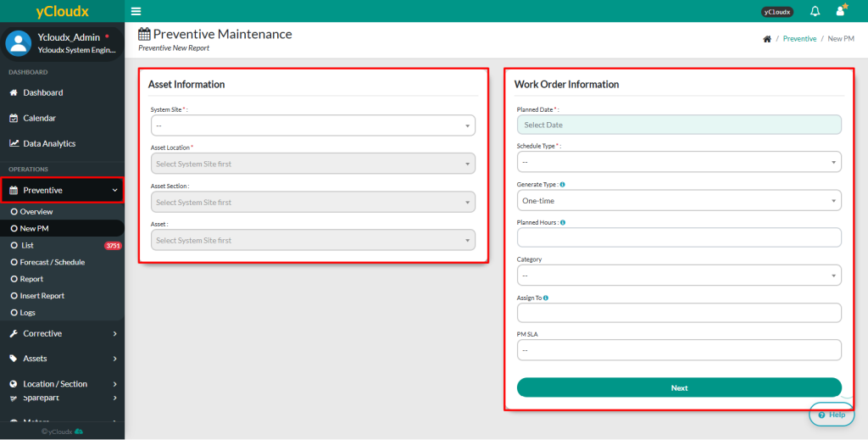The height and width of the screenshot is (440, 868).
Task: Click the Help question mark icon
Action: pos(821,415)
